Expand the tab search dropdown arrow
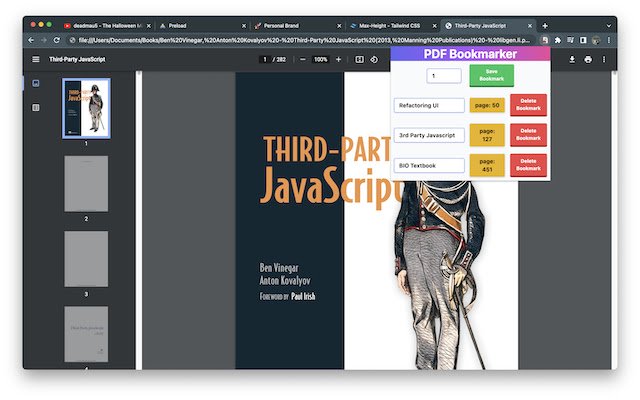This screenshot has width=640, height=400. [x=609, y=26]
